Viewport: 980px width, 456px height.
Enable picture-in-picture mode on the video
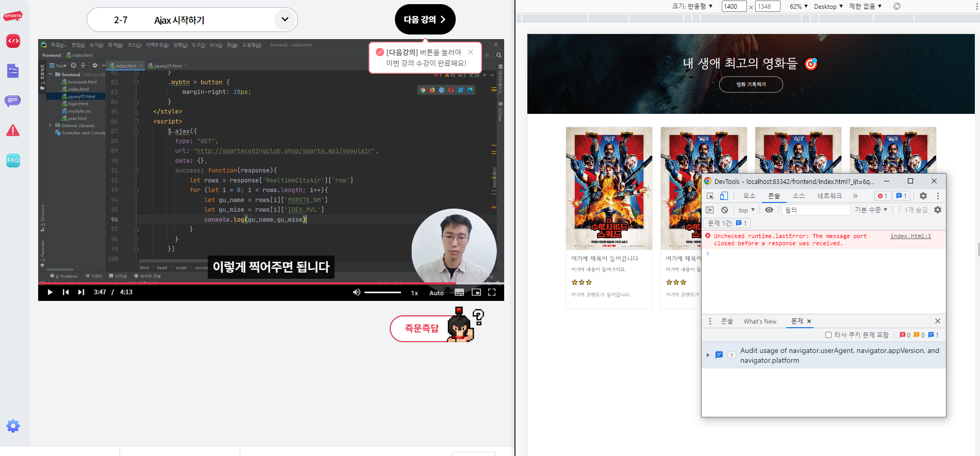pos(476,292)
